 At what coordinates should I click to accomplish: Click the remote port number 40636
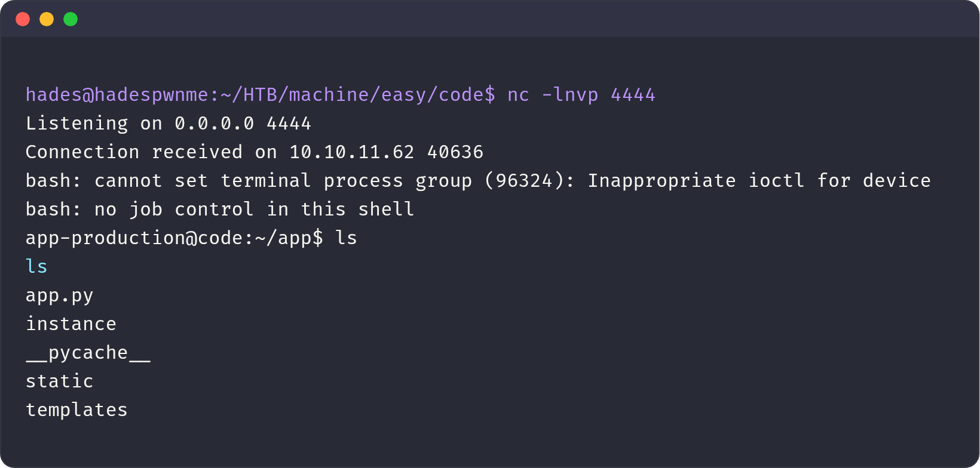point(455,152)
